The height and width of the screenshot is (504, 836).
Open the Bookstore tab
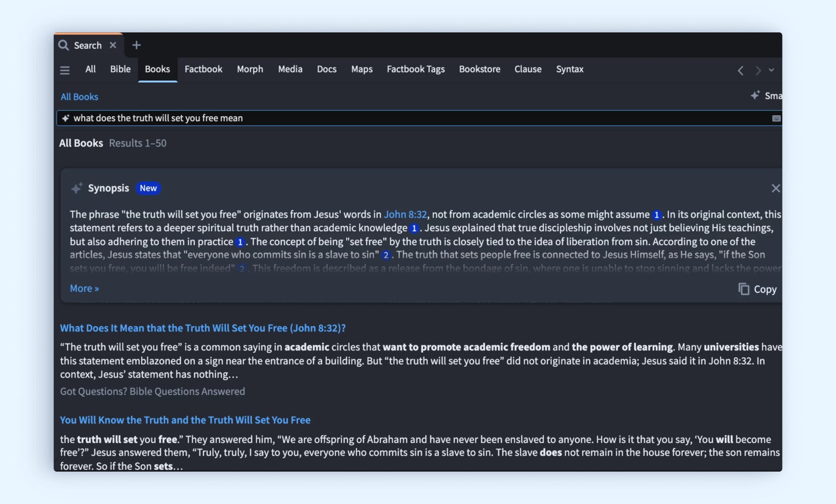tap(480, 69)
